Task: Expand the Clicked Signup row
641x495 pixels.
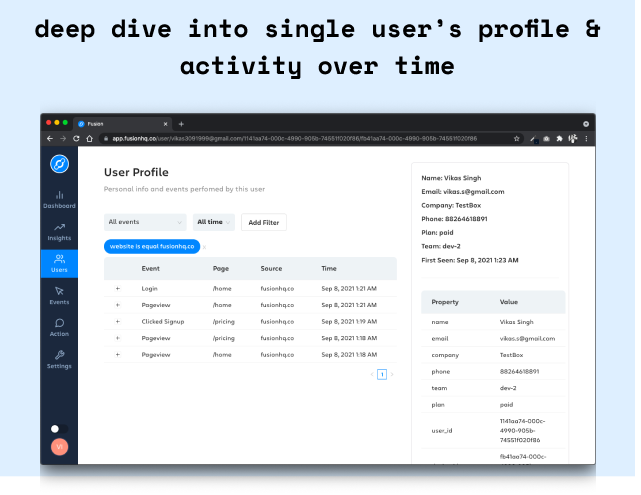Action: coord(118,322)
